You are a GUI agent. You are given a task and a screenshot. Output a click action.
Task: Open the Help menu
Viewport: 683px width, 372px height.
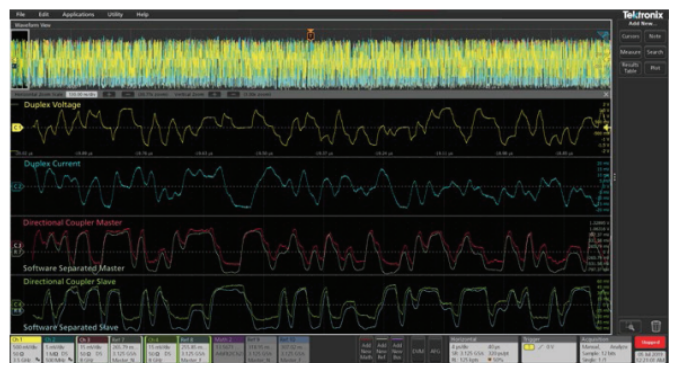pyautogui.click(x=142, y=14)
